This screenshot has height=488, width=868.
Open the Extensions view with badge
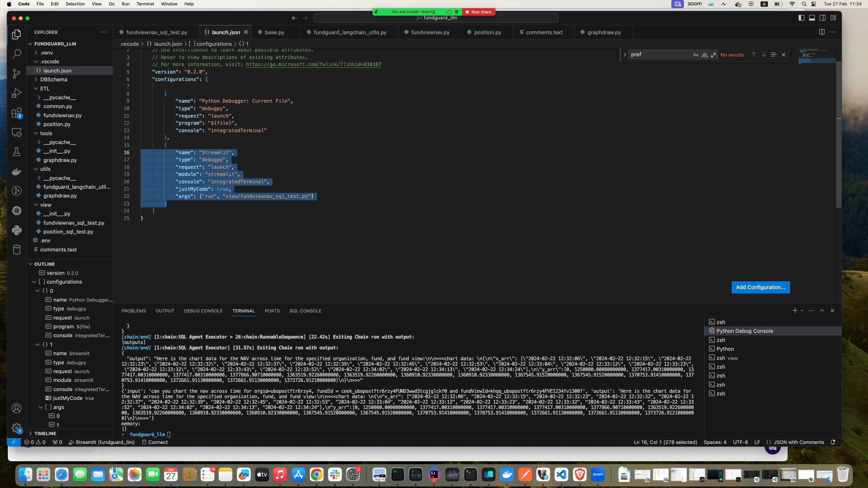click(17, 113)
